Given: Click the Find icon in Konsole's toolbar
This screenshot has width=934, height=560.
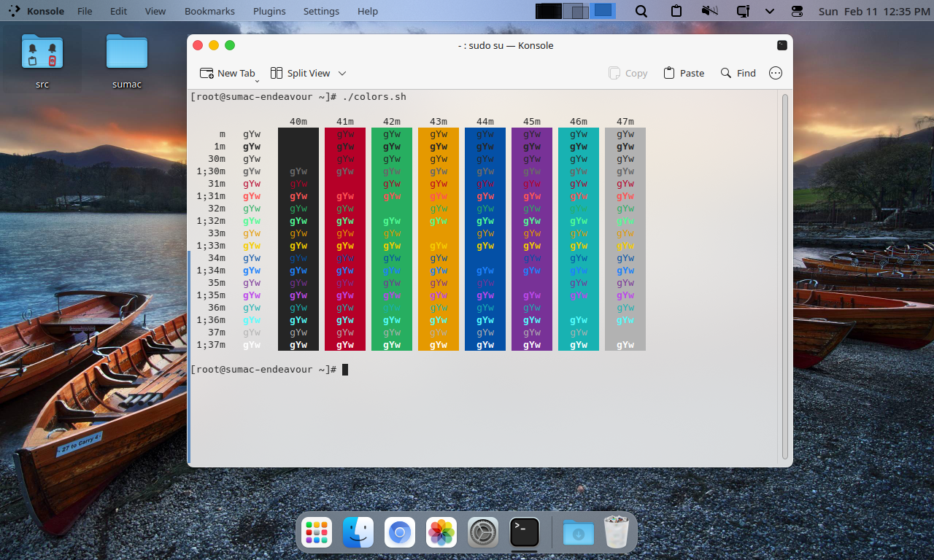Looking at the screenshot, I should point(737,73).
